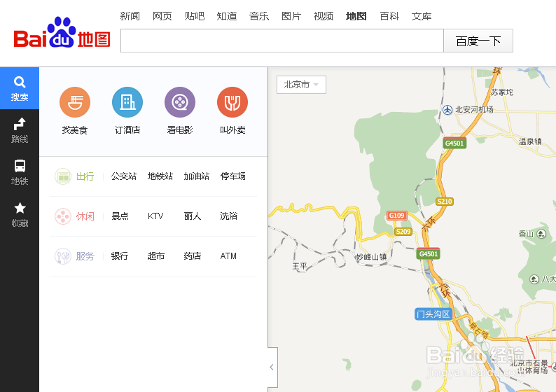
Task: Search for ATM locations
Action: [x=228, y=256]
